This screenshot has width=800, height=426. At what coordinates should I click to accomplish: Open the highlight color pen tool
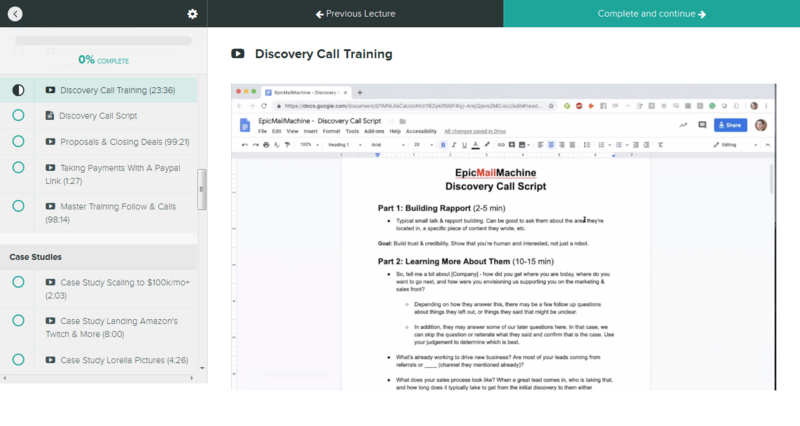click(487, 145)
